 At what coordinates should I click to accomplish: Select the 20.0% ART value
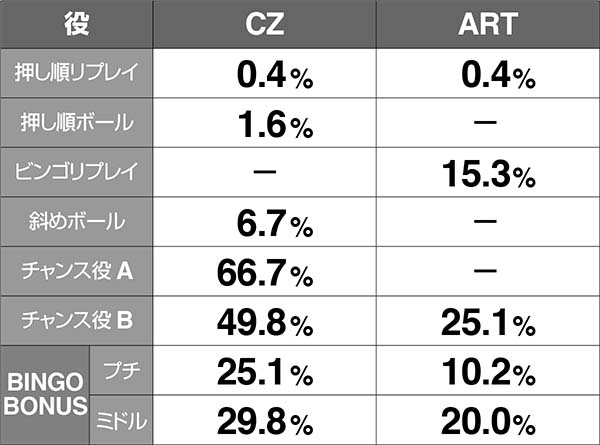click(x=486, y=420)
